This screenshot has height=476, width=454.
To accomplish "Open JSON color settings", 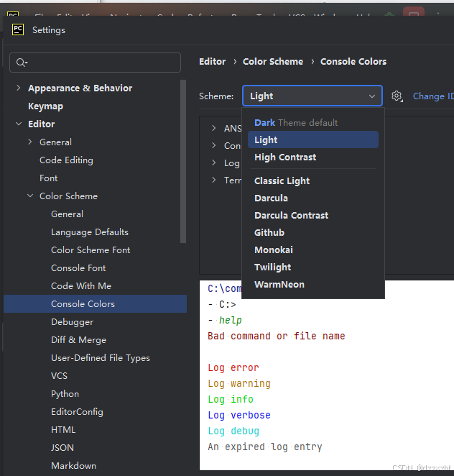I will (62, 448).
